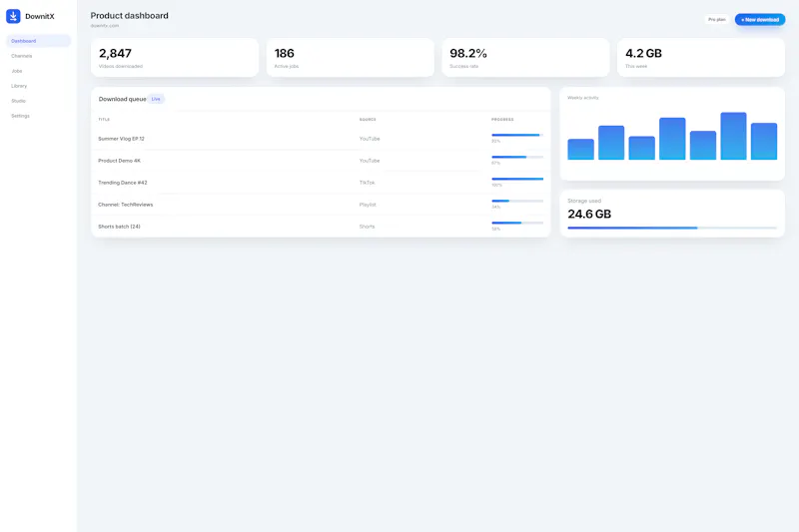799x532 pixels.
Task: Click the TITLE column header
Action: 104,120
